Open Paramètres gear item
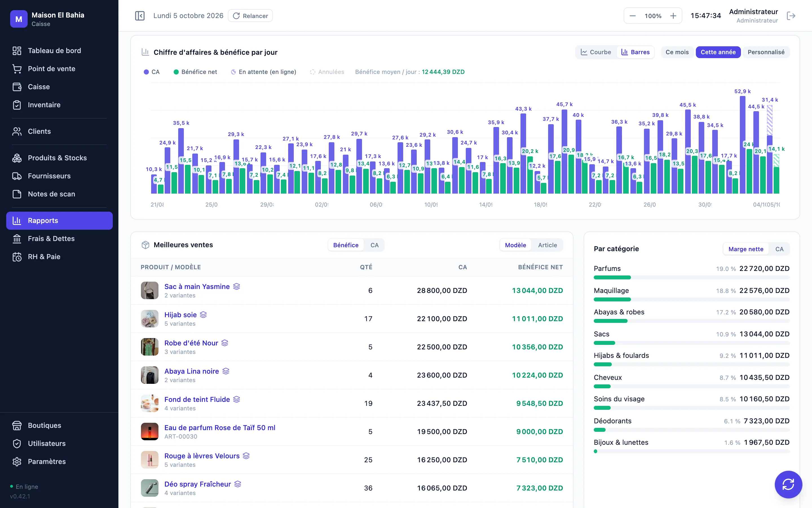The image size is (812, 508). coord(59,462)
